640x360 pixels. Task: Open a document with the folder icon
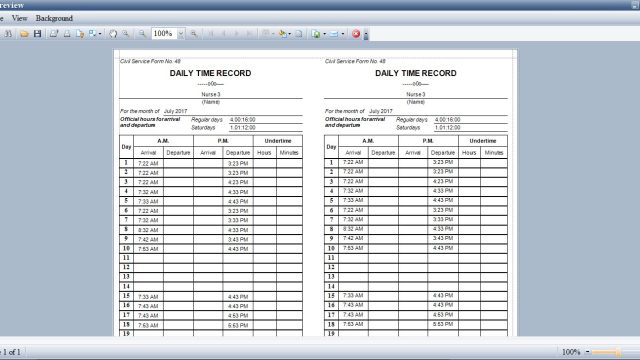24,34
